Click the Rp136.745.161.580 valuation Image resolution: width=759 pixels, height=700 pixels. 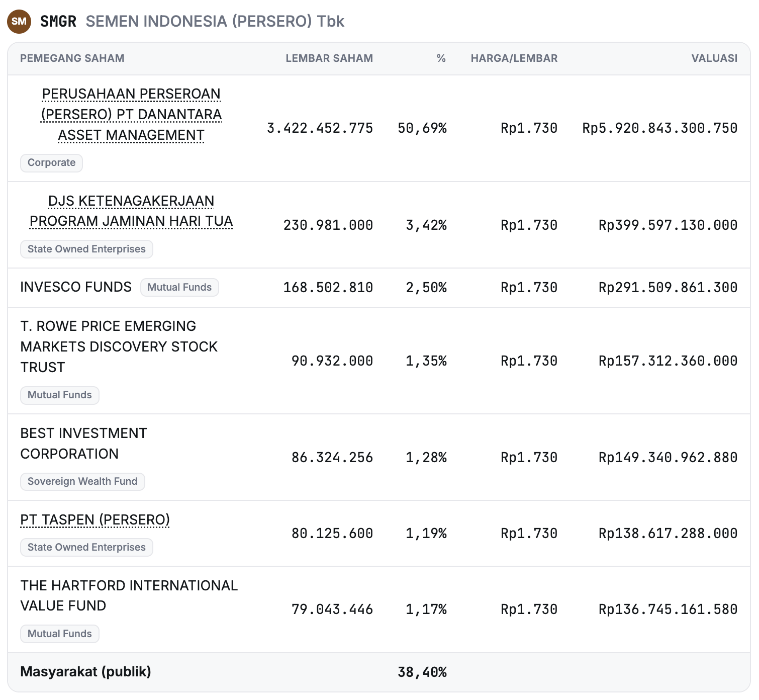(x=668, y=609)
